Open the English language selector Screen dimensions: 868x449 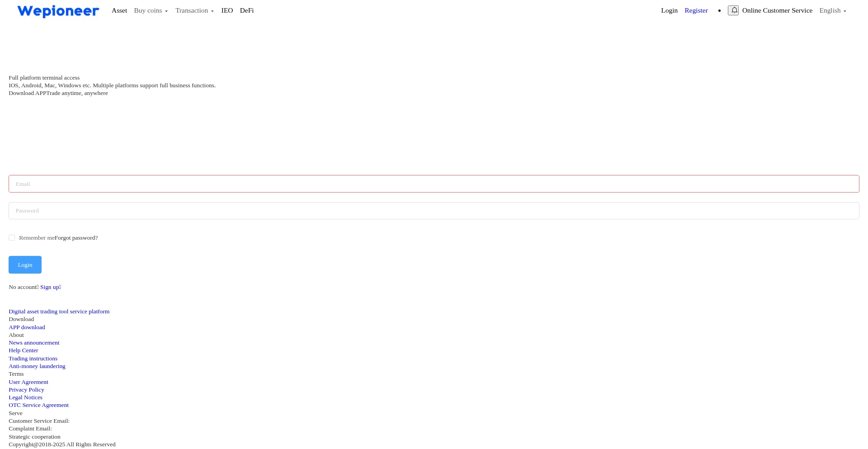(832, 10)
